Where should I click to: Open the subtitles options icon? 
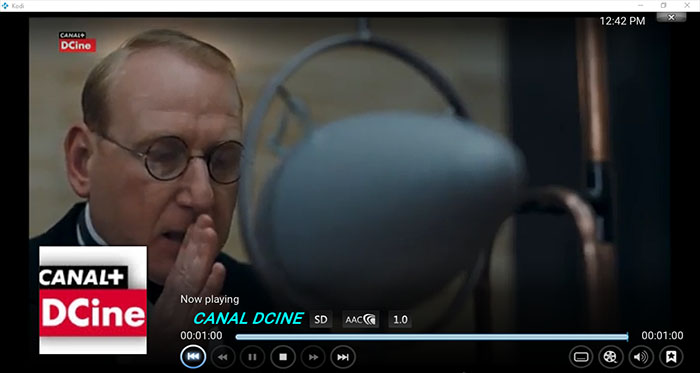coord(581,357)
